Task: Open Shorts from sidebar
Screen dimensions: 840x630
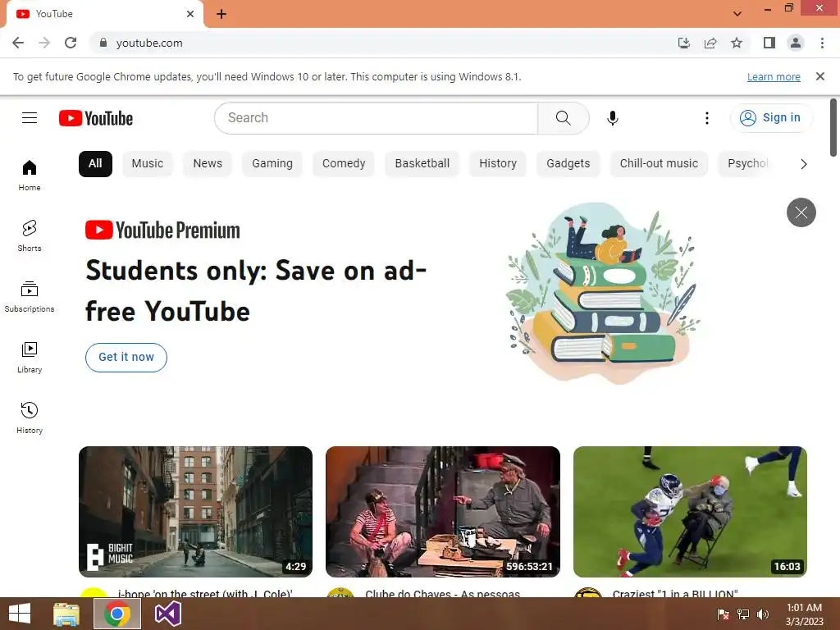Action: [30, 235]
